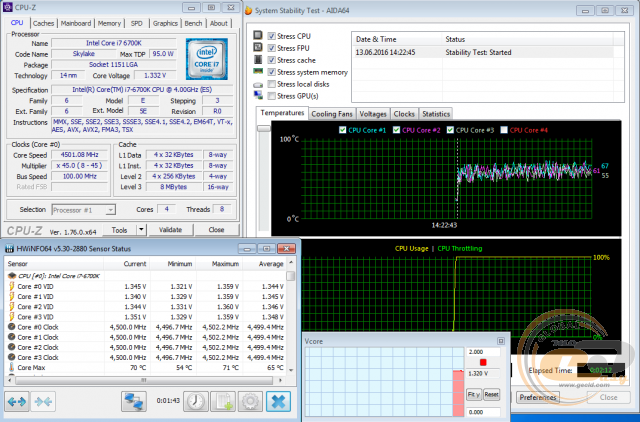
Task: Click the HWiNFO64 horizontal scrollbar
Action: pyautogui.click(x=144, y=380)
